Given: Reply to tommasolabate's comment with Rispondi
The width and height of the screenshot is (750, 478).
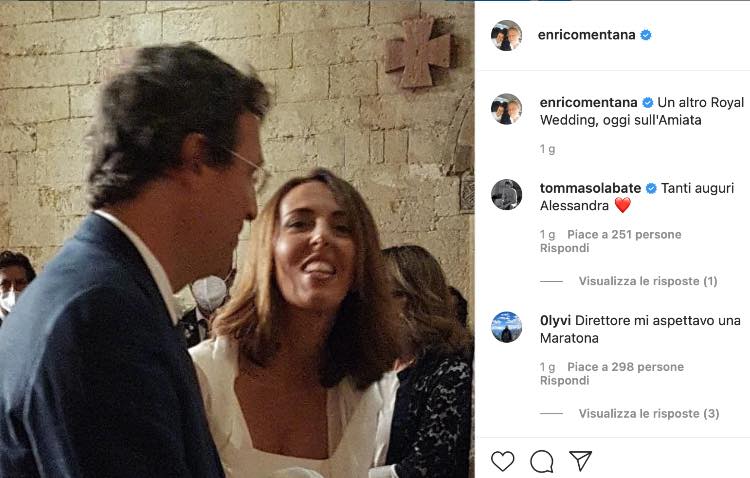Looking at the screenshot, I should coord(564,248).
